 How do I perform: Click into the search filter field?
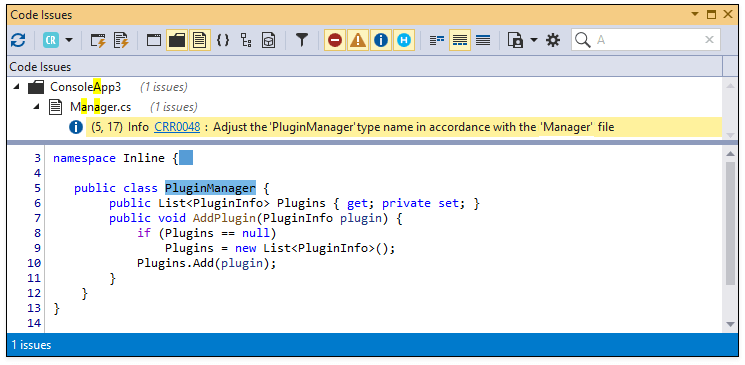[x=646, y=40]
